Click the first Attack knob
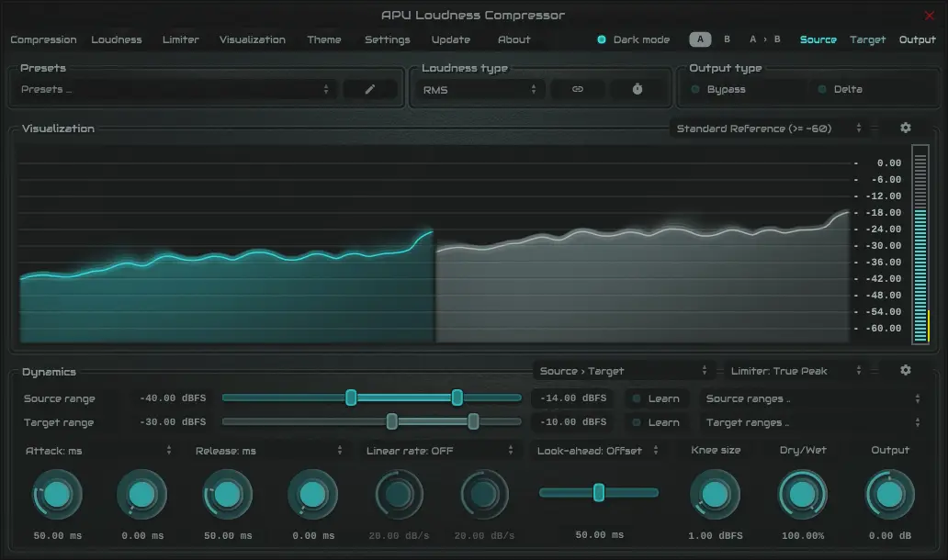 pyautogui.click(x=57, y=495)
